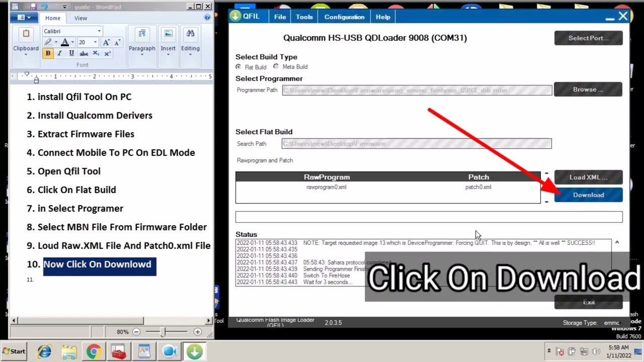Open the text highlight color dropdown arrow

56,42
